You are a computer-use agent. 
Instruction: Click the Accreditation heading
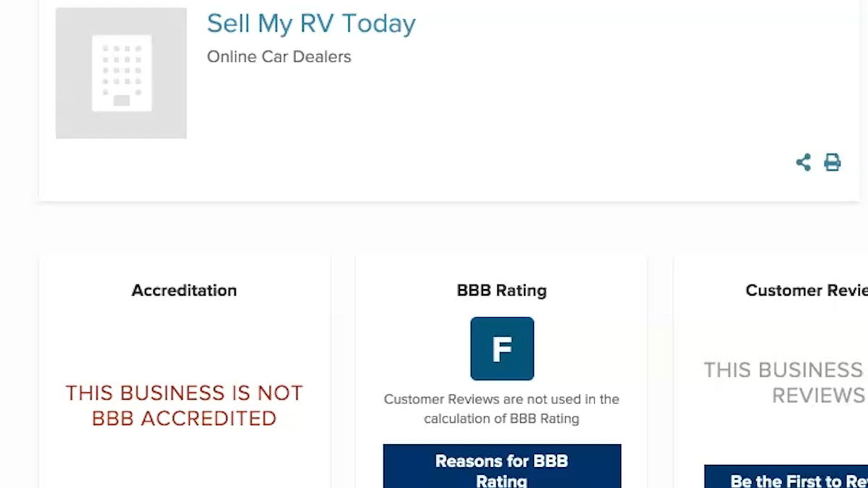(184, 291)
